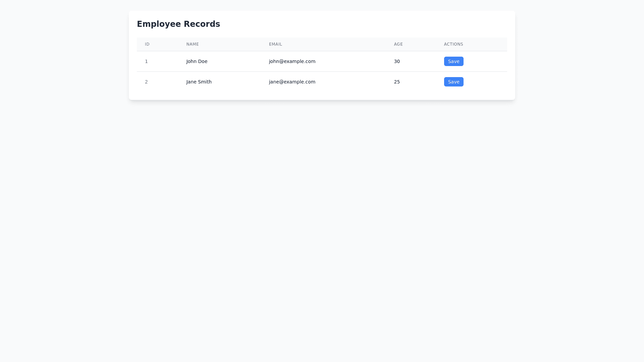Save Jane Smith's record

(453, 82)
